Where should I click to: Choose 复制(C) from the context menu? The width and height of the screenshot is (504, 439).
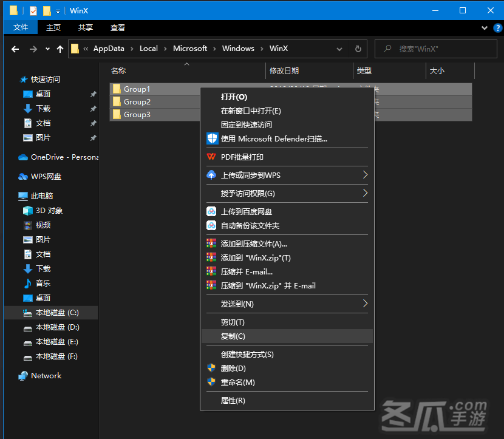pos(287,336)
